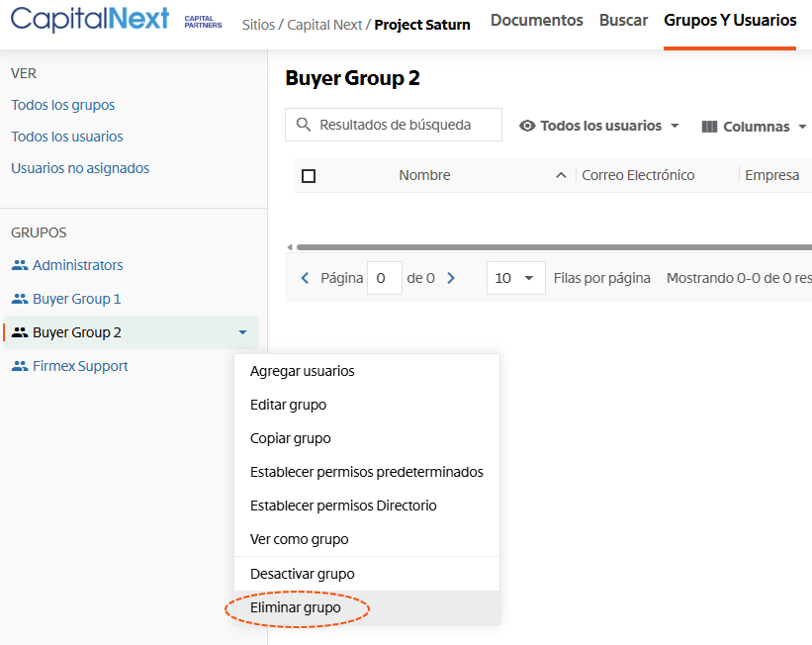Click the Buyer Group 2 people icon
The height and width of the screenshot is (645, 812).
pyautogui.click(x=20, y=332)
